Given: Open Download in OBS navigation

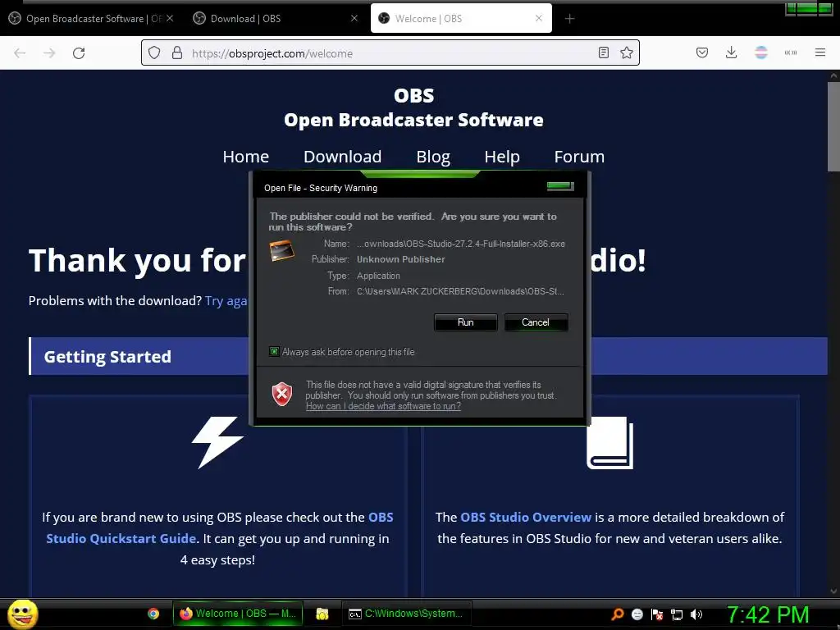Looking at the screenshot, I should [x=342, y=157].
